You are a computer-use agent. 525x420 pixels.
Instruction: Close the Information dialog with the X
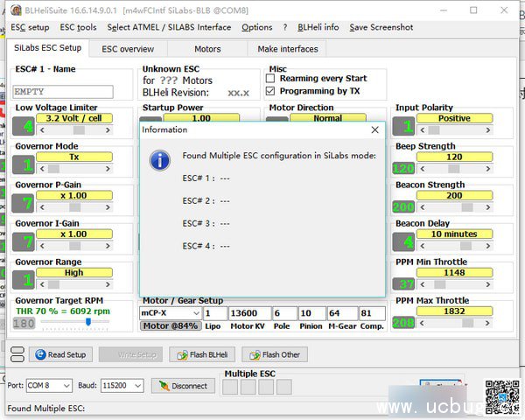[374, 129]
